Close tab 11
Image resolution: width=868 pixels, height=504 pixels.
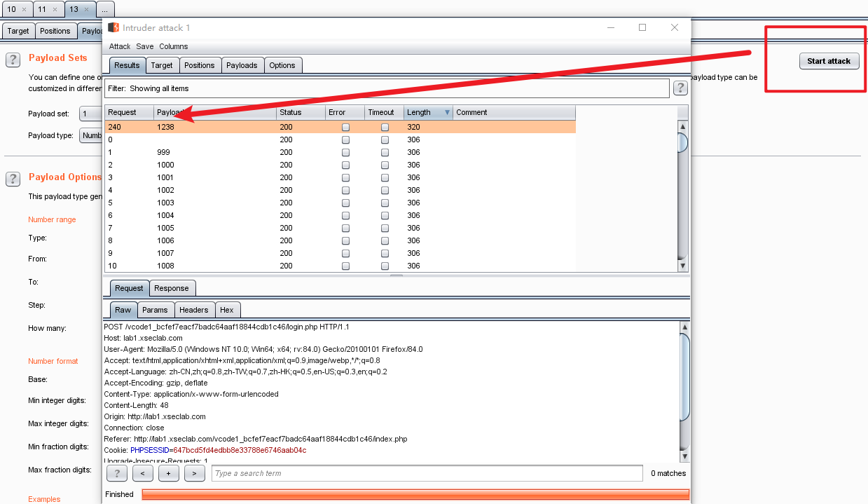click(55, 9)
